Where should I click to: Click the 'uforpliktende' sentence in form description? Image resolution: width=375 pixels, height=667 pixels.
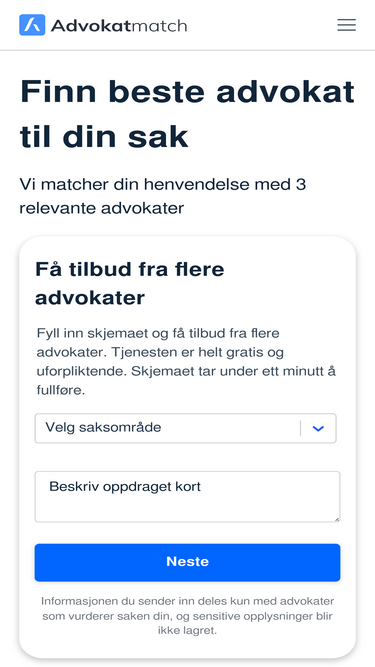[x=82, y=371]
